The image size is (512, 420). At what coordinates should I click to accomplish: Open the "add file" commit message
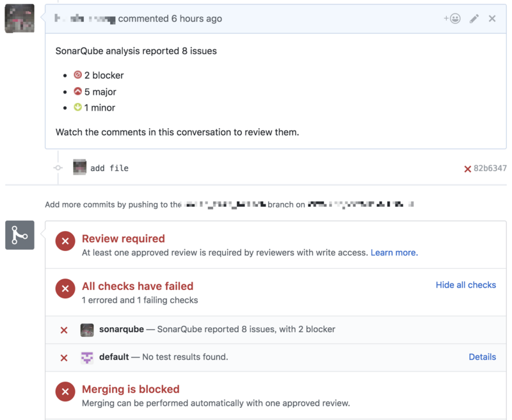pyautogui.click(x=109, y=168)
